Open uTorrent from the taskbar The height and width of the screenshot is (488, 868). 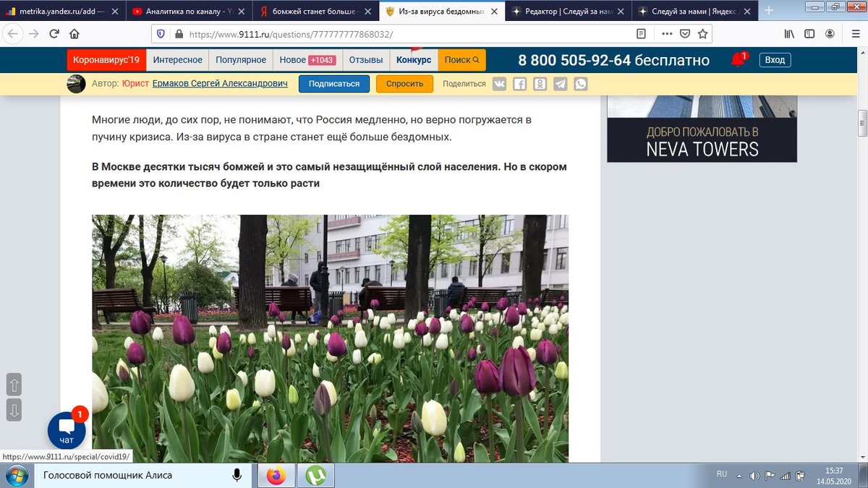[x=315, y=476]
